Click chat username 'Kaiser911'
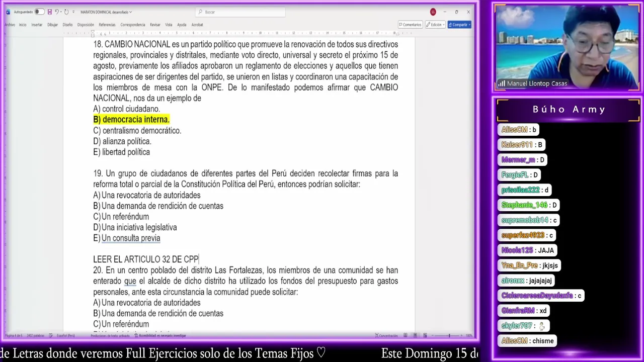The image size is (644, 362). point(517,145)
